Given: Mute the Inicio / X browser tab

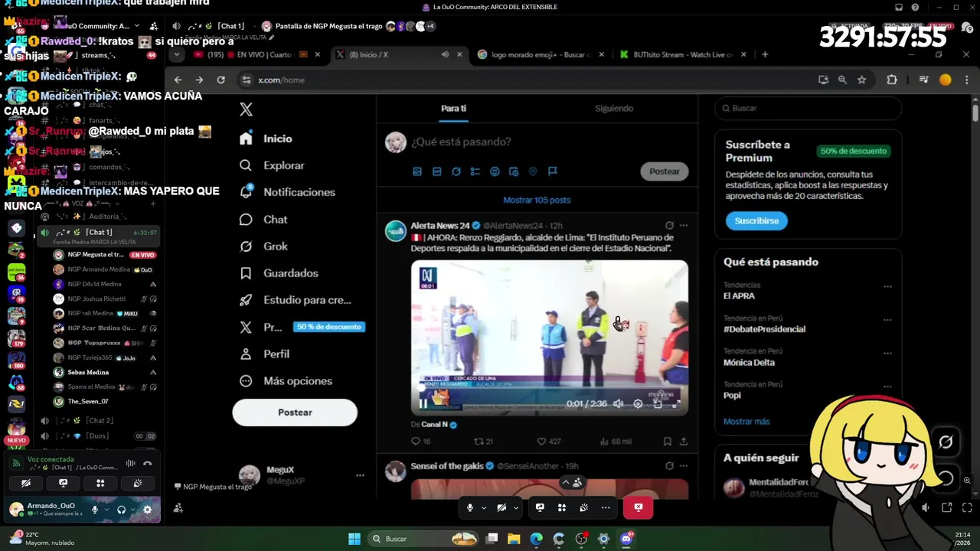Looking at the screenshot, I should (445, 54).
